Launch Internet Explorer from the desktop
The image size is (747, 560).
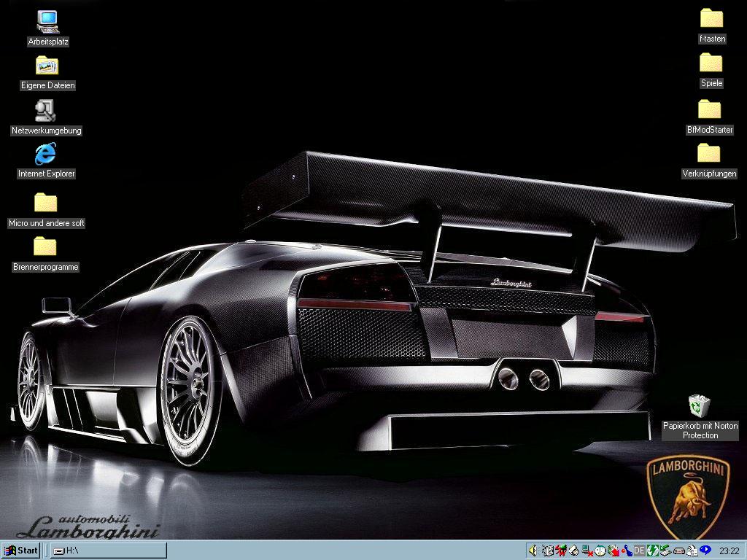46,154
